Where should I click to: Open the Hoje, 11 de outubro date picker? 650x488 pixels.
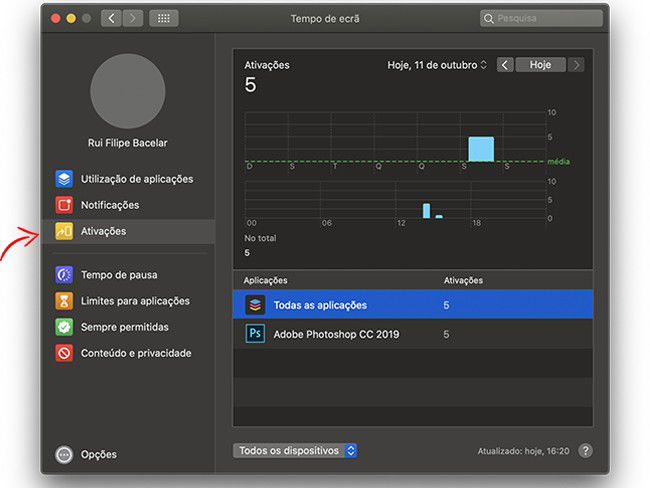[437, 65]
